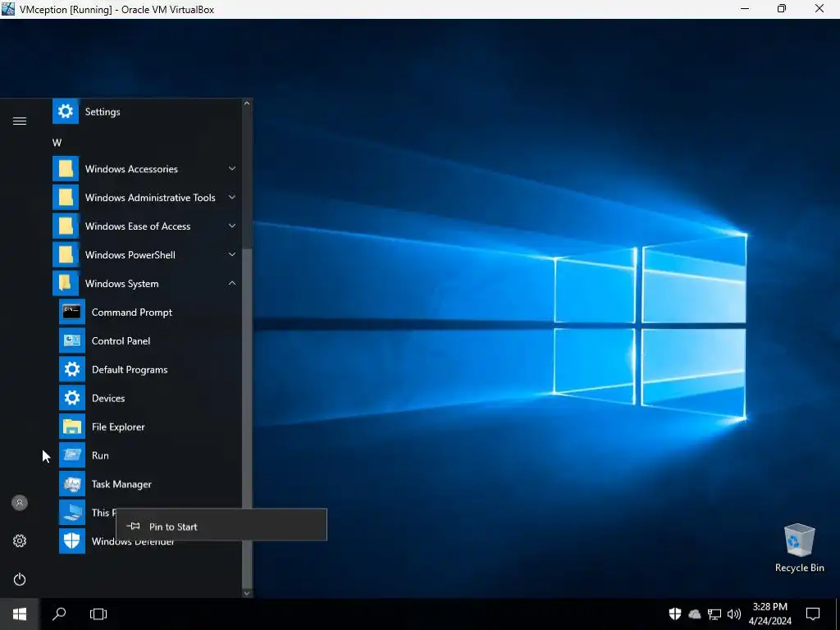Launch Command Prompt icon
The image size is (840, 630).
tap(72, 313)
